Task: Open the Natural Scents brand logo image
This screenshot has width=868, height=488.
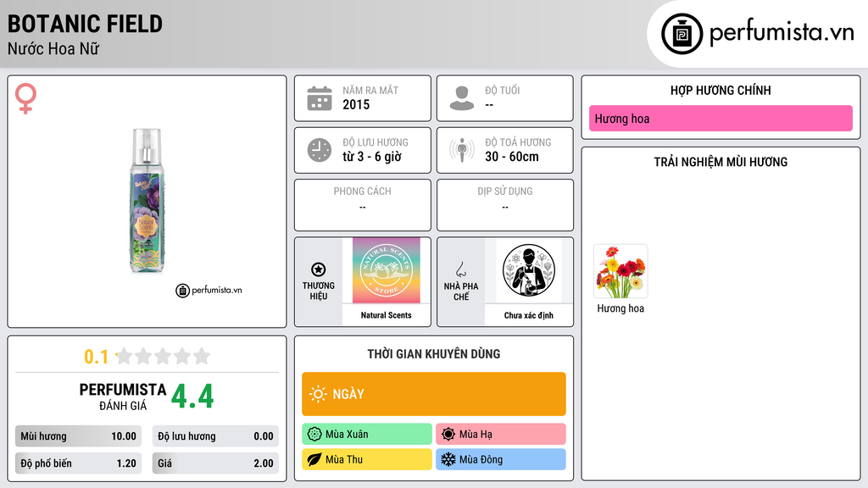Action: coord(387,270)
